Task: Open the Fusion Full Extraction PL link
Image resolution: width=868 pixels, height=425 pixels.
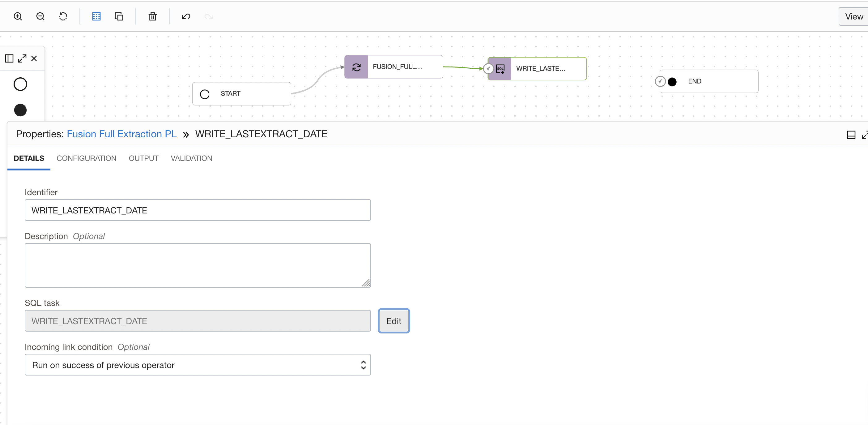Action: point(122,134)
